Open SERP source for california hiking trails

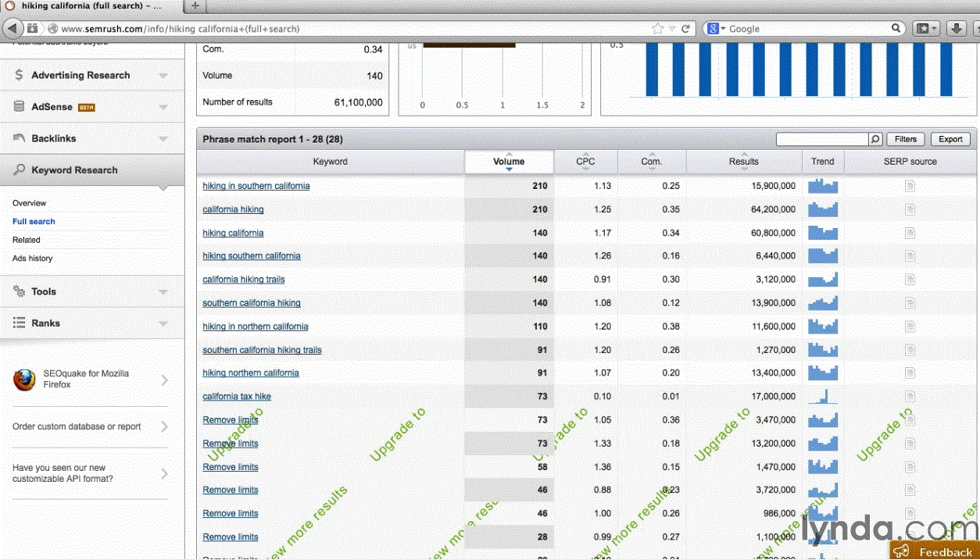910,280
